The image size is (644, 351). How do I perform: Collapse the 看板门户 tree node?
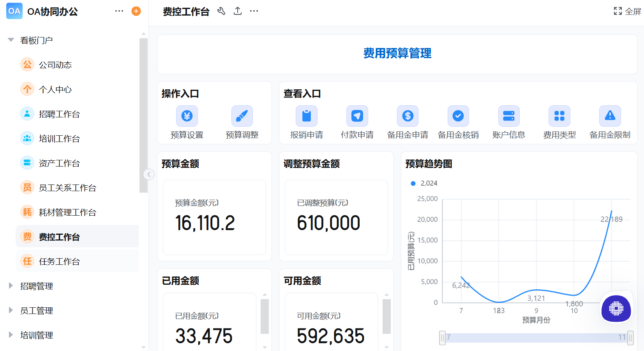(x=11, y=39)
